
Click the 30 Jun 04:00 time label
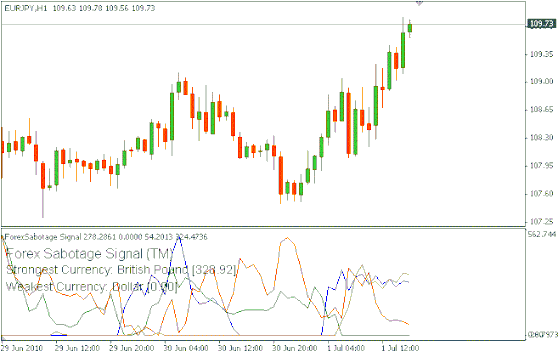[x=186, y=348]
